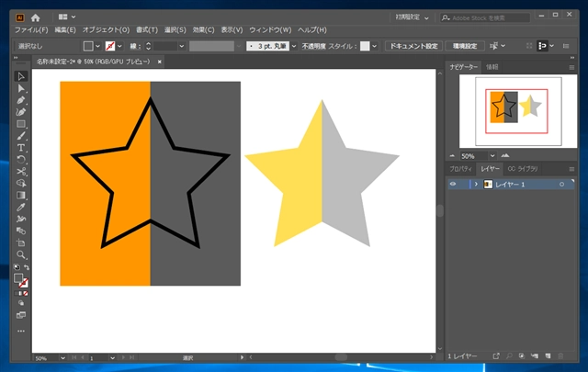Open Edit Toolbar three-dots button
This screenshot has height=372, width=588.
click(21, 331)
